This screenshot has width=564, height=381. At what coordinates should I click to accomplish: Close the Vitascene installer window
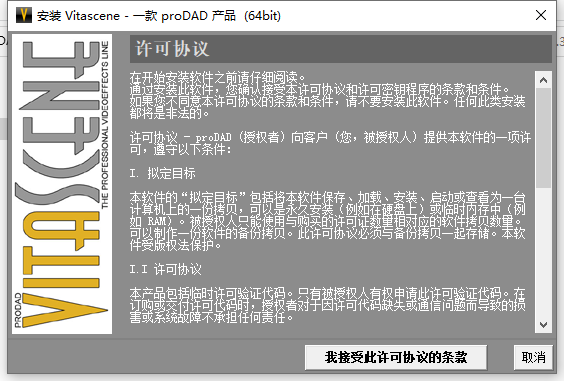541,15
